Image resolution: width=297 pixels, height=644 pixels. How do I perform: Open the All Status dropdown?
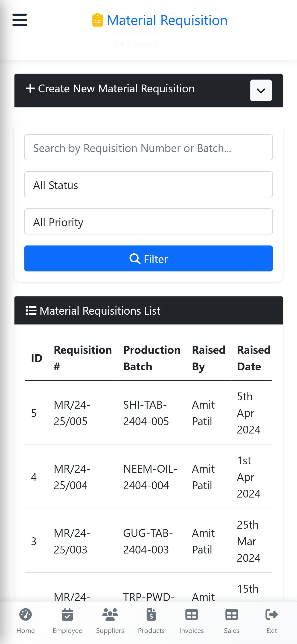coord(148,184)
